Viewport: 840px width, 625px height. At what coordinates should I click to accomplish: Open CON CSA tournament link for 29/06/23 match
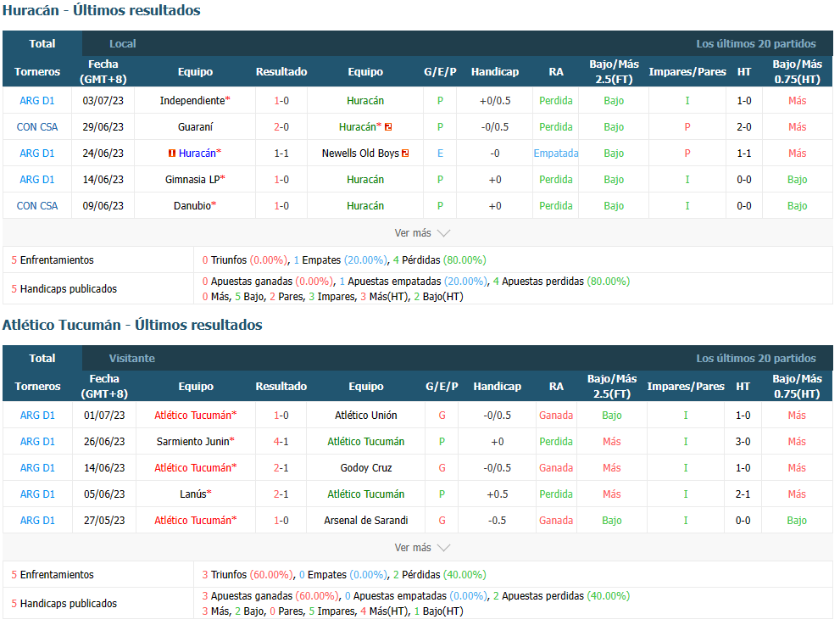(37, 127)
